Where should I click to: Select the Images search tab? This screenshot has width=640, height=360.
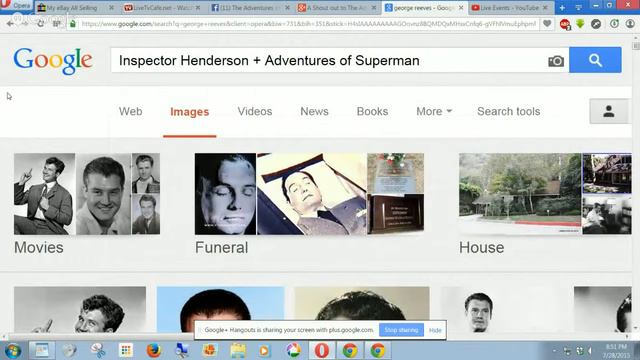(189, 112)
